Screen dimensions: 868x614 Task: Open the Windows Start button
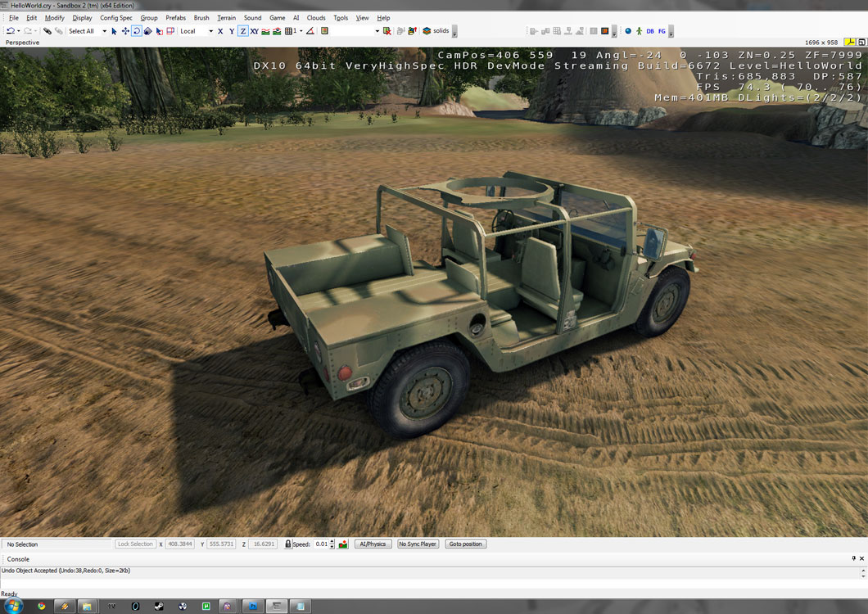[x=13, y=606]
